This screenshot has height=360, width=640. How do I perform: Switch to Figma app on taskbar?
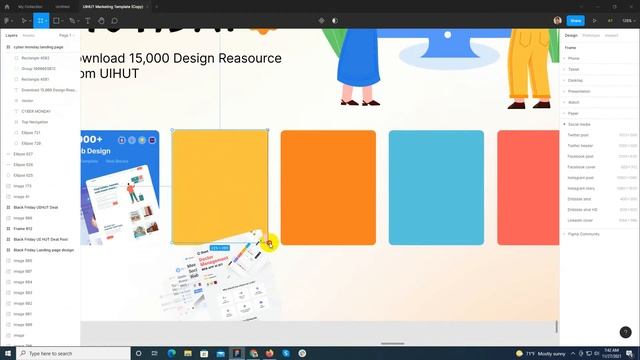click(237, 353)
